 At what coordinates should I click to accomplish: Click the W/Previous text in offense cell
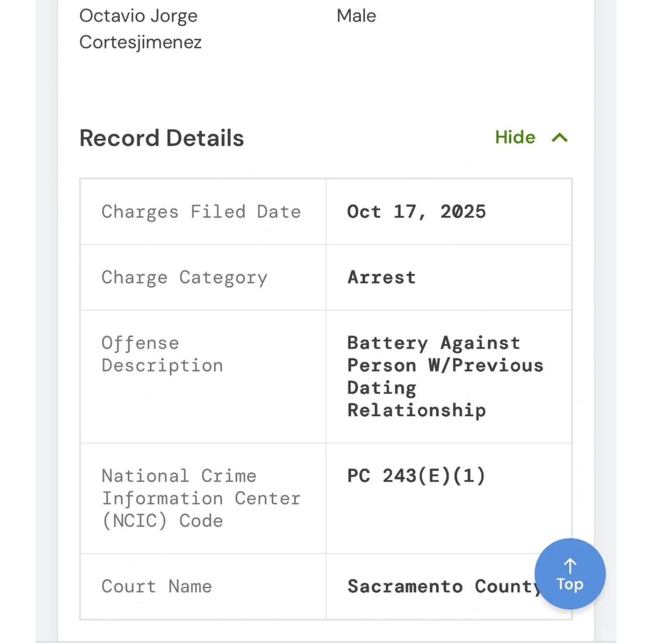pos(486,365)
